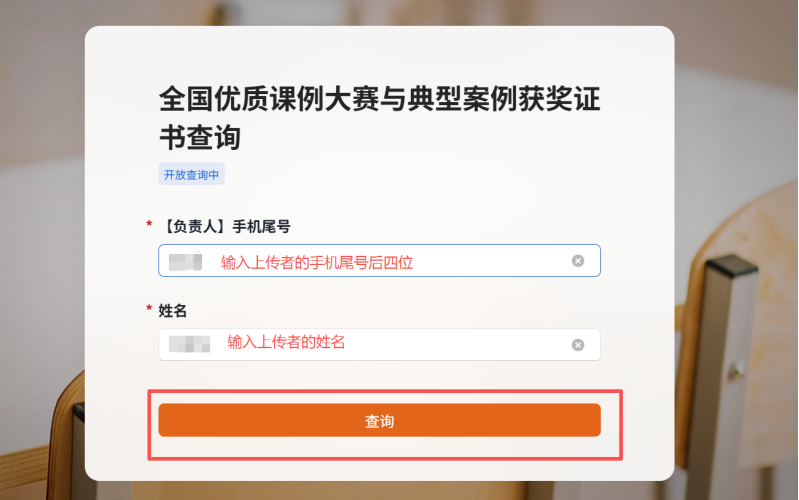Click red hint 输入上传者的姓名

pyautogui.click(x=286, y=342)
